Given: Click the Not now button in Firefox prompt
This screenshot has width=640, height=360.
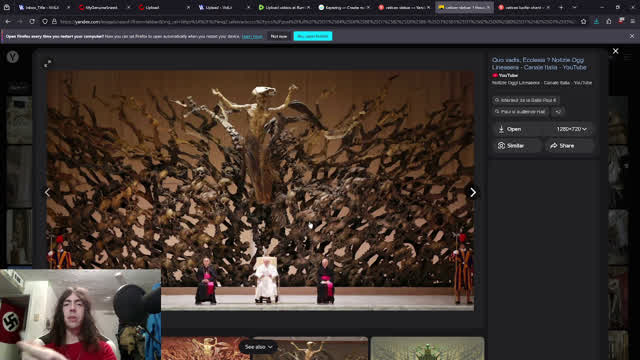Looking at the screenshot, I should [x=279, y=36].
